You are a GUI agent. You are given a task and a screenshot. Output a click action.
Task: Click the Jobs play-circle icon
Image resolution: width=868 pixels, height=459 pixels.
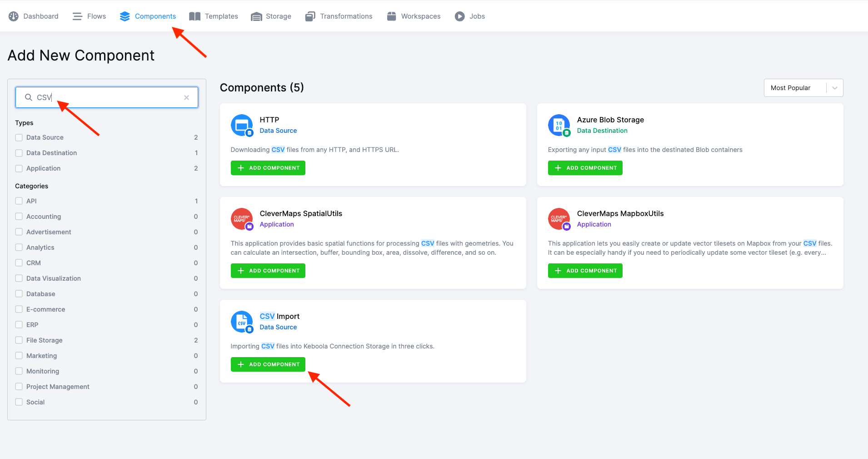click(x=460, y=16)
